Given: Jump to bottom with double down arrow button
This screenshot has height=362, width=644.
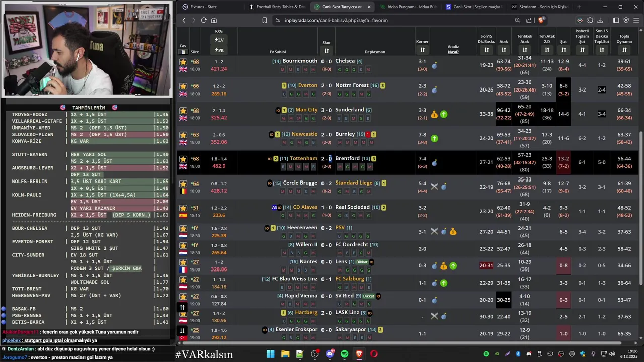Looking at the screenshot, I should coord(182,330).
